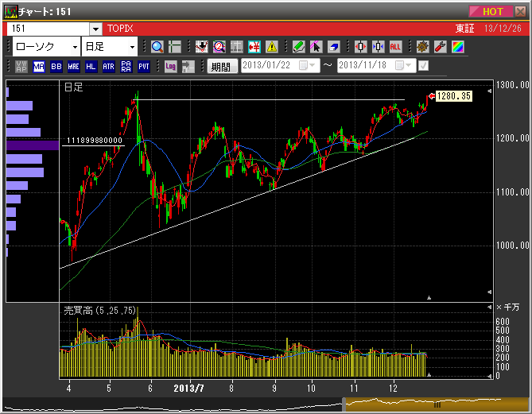Expand the stock code 151 dropdown arrow
This screenshot has width=532, height=414.
(x=96, y=29)
